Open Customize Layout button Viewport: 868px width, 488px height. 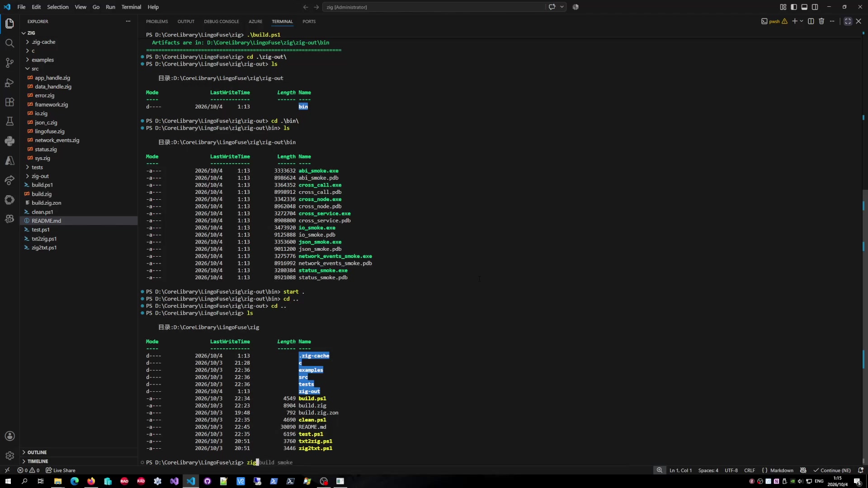pos(783,7)
